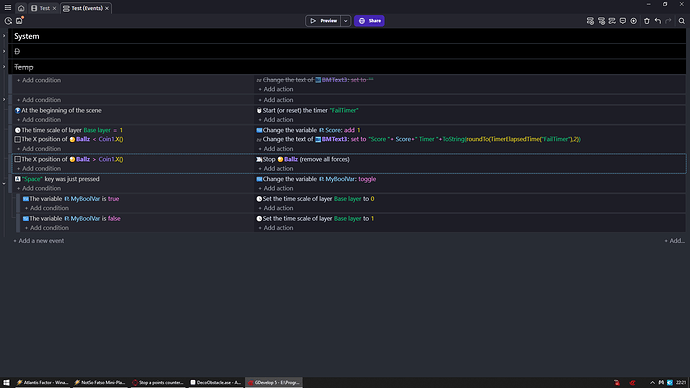Viewport: 690px width, 388px height.
Task: Select condition X position of Ballz < Coin1.X()
Action: pyautogui.click(x=69, y=139)
